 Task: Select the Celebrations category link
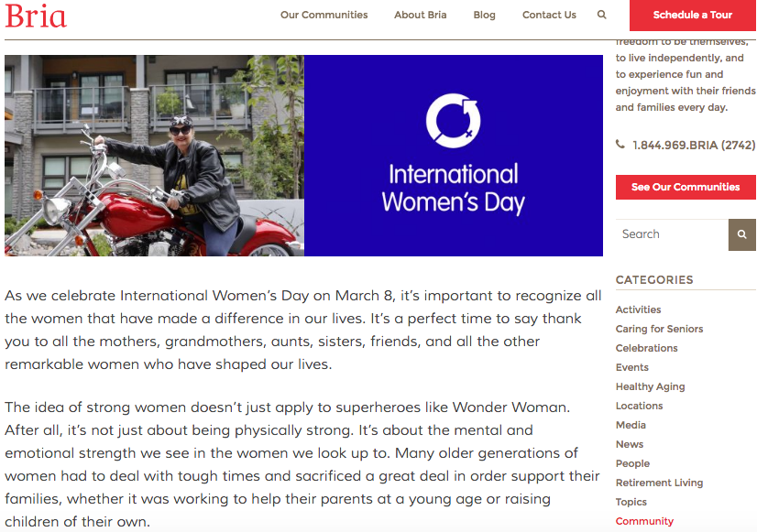646,348
